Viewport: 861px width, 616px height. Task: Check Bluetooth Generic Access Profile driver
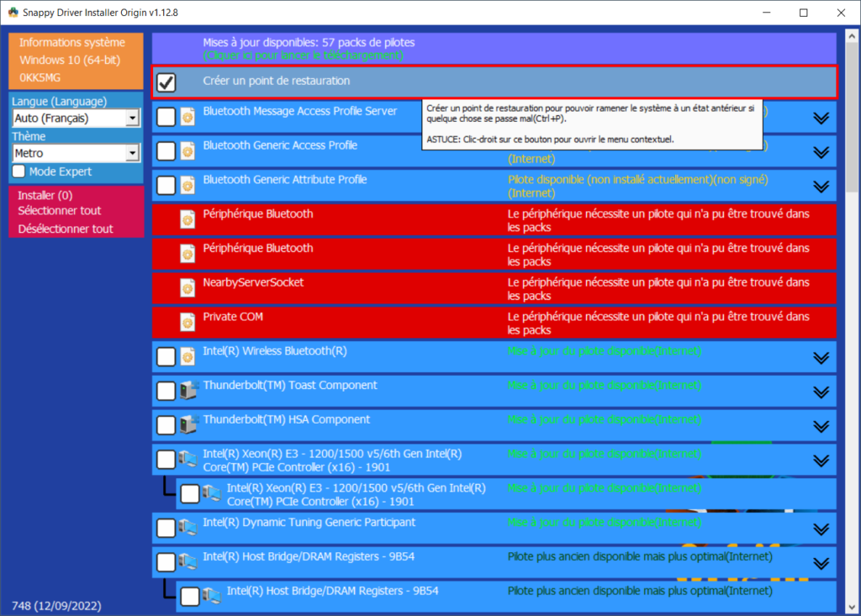pyautogui.click(x=166, y=151)
